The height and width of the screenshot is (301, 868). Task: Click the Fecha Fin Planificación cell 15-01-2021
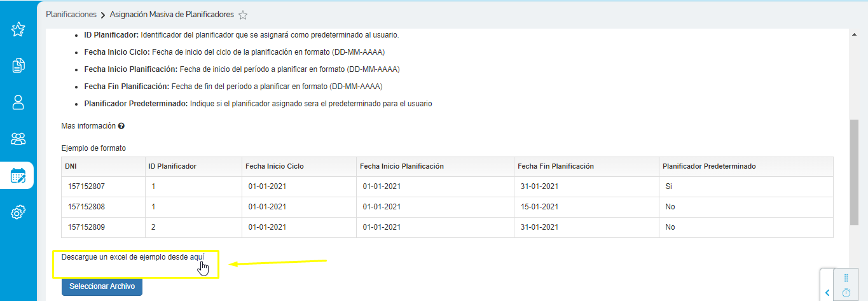click(539, 207)
